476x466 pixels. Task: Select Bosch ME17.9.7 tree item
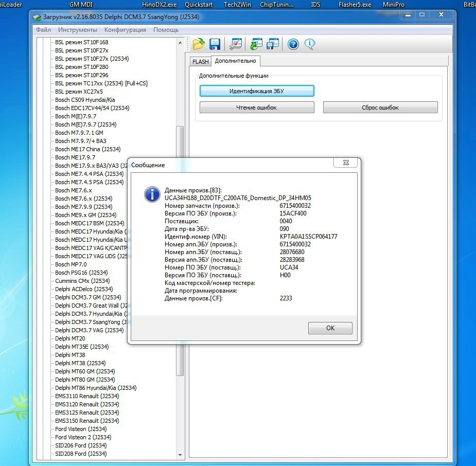(x=75, y=157)
